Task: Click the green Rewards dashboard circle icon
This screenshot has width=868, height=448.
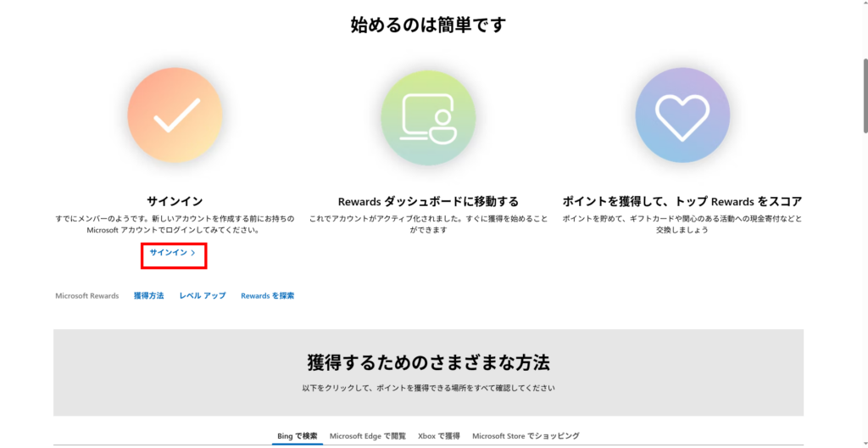Action: click(x=428, y=115)
